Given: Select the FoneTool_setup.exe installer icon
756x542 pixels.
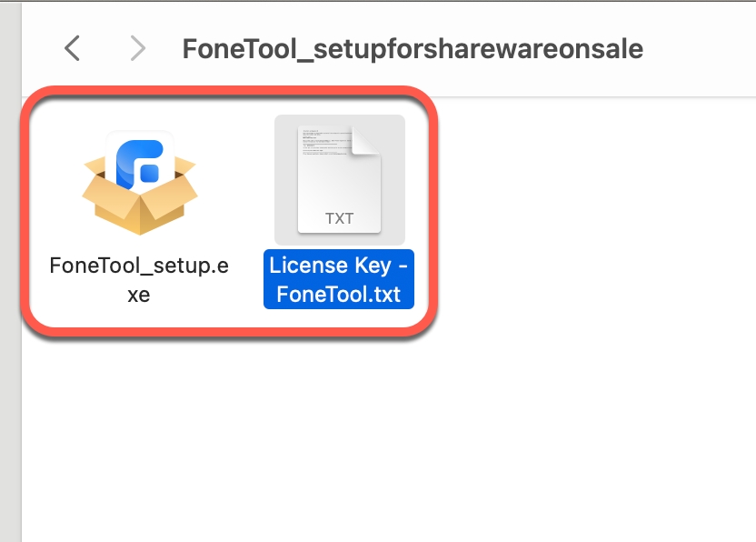Looking at the screenshot, I should click(139, 182).
